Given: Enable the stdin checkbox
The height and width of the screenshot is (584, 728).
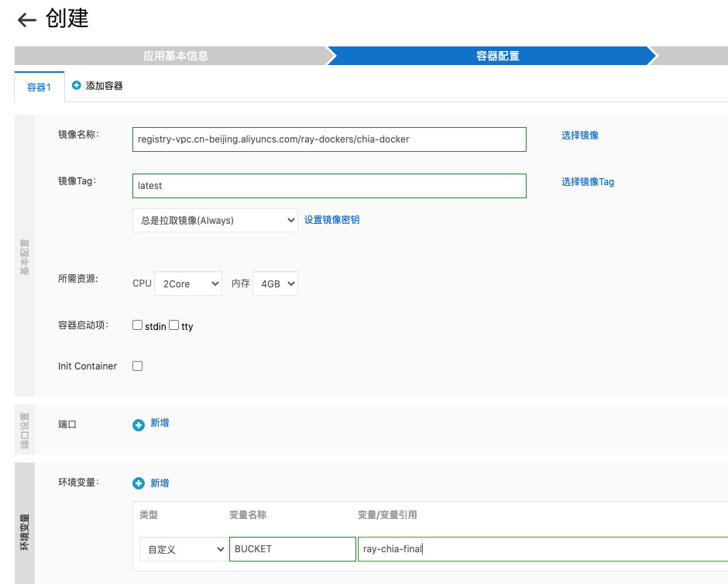Looking at the screenshot, I should coord(137,325).
